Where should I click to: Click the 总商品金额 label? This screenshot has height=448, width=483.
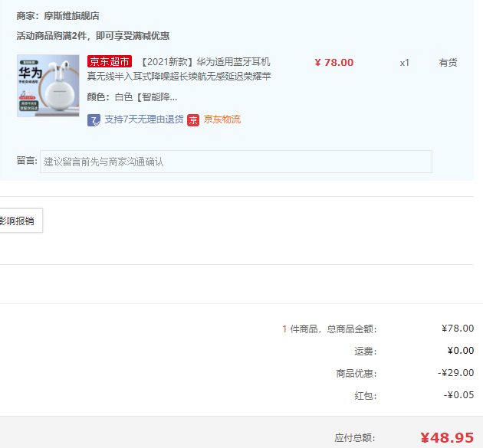352,329
